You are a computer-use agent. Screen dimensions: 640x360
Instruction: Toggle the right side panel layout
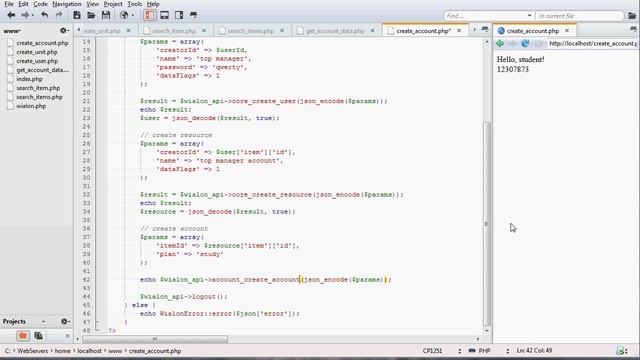[x=179, y=15]
